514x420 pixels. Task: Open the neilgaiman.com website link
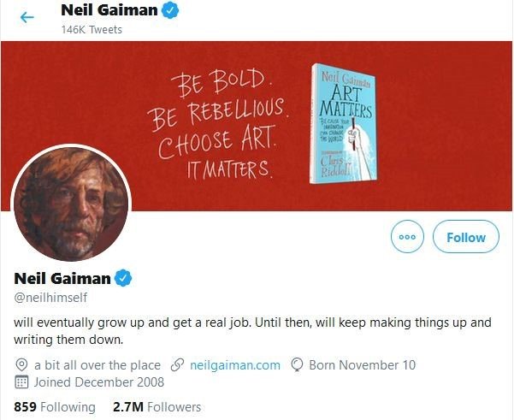point(234,365)
